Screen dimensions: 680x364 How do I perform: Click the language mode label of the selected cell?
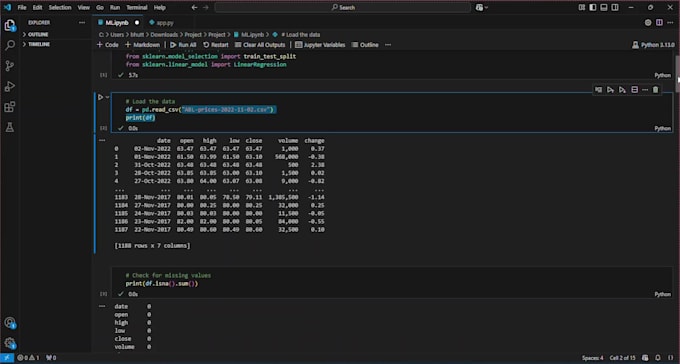click(x=662, y=128)
